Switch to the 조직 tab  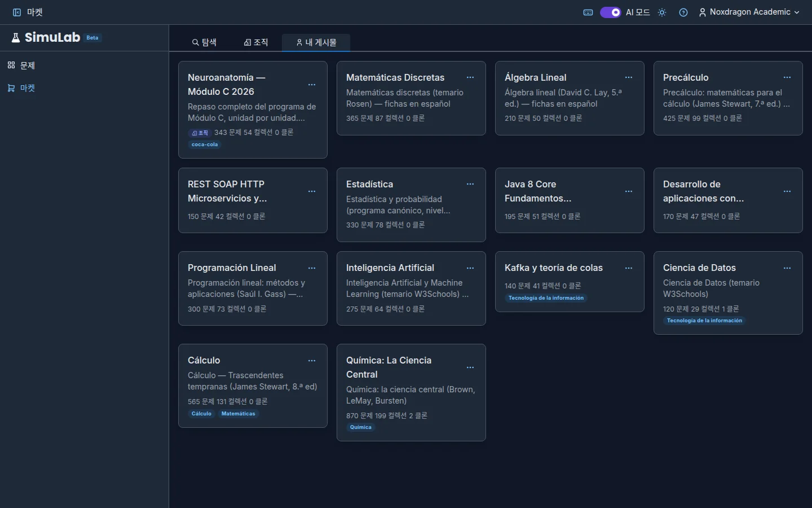(256, 42)
